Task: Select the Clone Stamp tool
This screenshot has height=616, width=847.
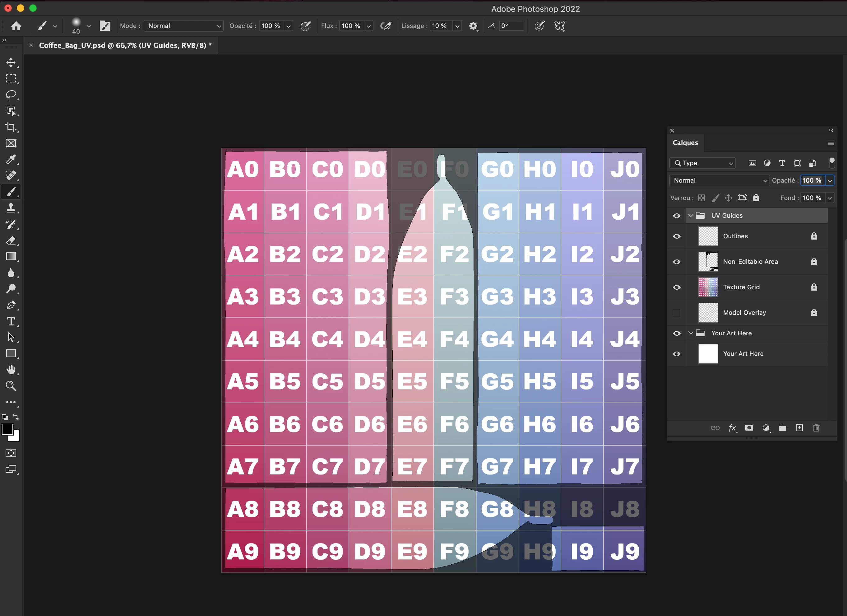Action: pyautogui.click(x=11, y=208)
